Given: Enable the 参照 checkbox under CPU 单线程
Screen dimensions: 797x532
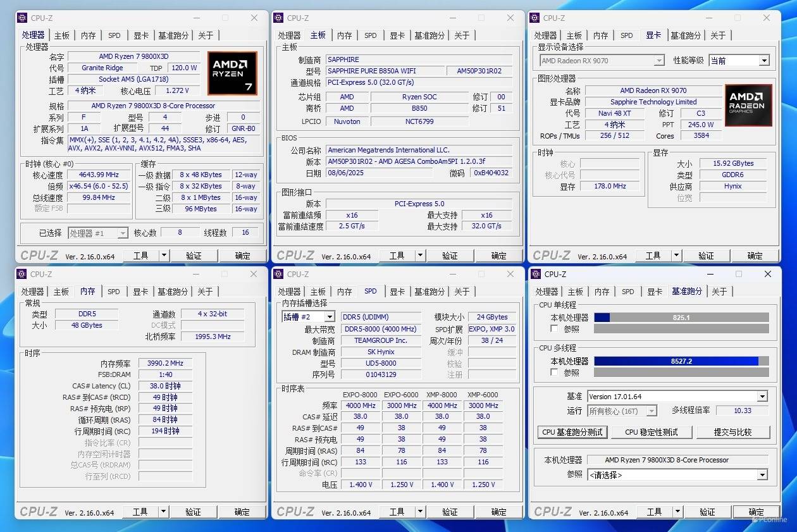Looking at the screenshot, I should [x=555, y=329].
